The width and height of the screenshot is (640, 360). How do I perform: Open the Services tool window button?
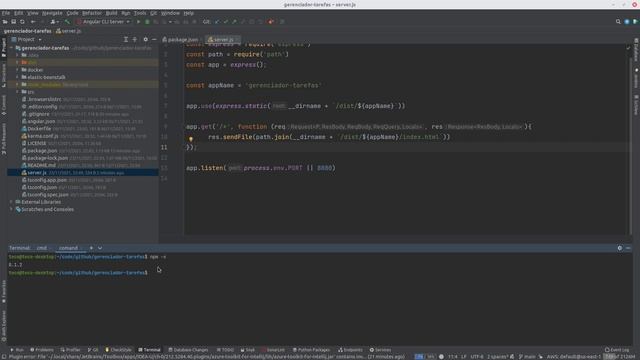coord(380,350)
